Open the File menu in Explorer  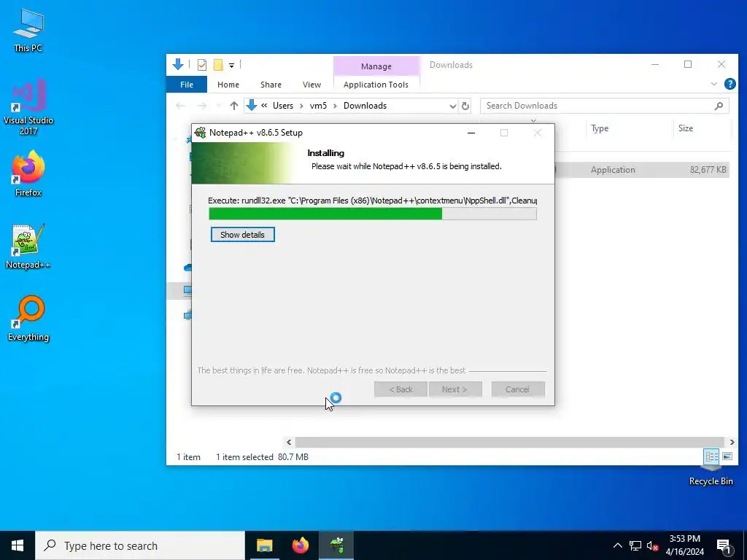click(x=187, y=85)
